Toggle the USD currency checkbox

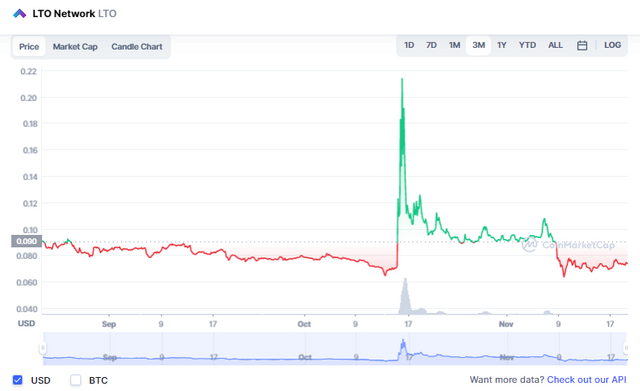18,380
